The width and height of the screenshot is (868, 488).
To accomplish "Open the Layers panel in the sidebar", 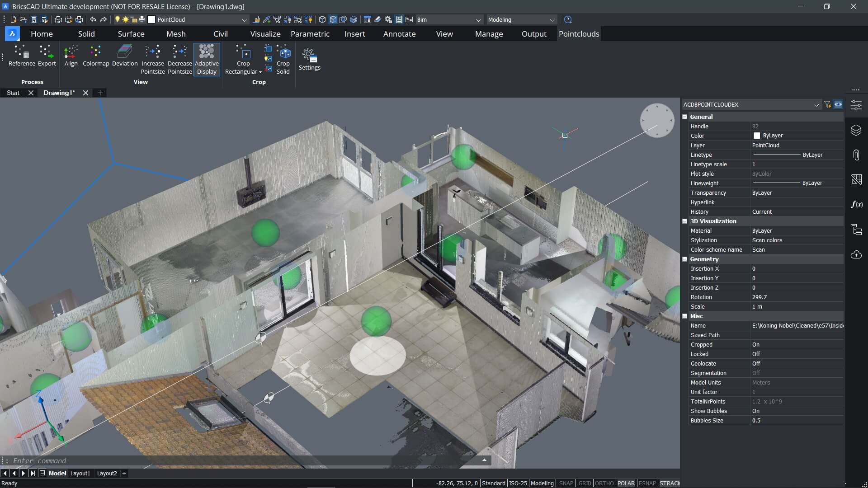I will point(856,130).
